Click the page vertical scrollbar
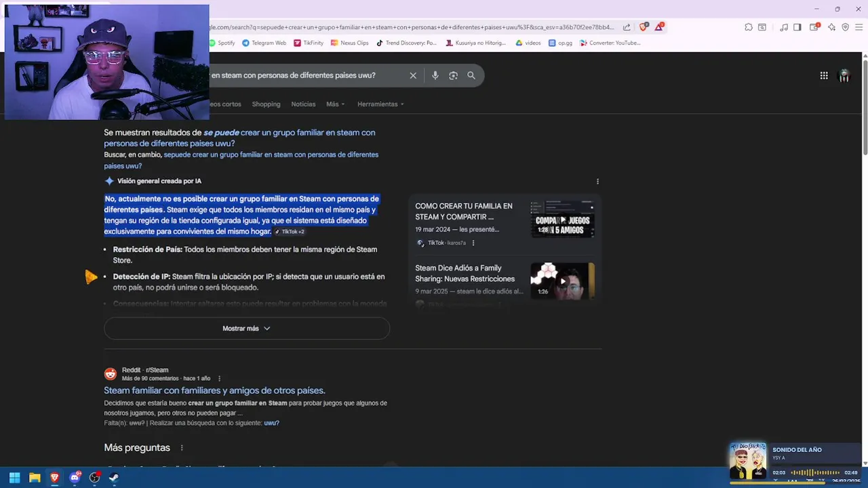The width and height of the screenshot is (868, 488). point(865,108)
